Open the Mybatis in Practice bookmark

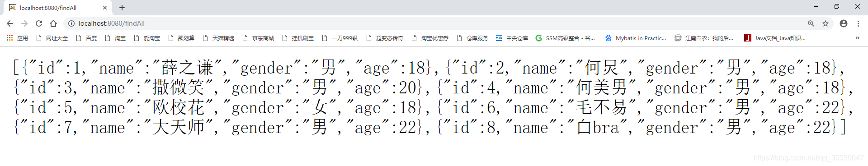[x=636, y=38]
